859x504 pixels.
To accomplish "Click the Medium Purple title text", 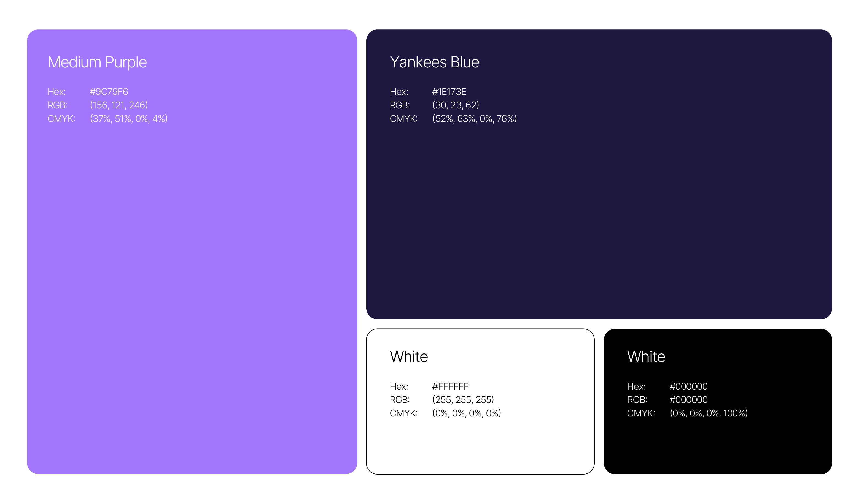I will (97, 62).
